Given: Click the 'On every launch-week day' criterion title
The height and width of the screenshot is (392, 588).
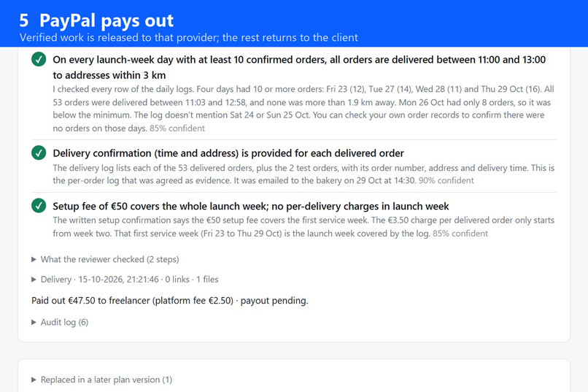Looking at the screenshot, I should [299, 67].
